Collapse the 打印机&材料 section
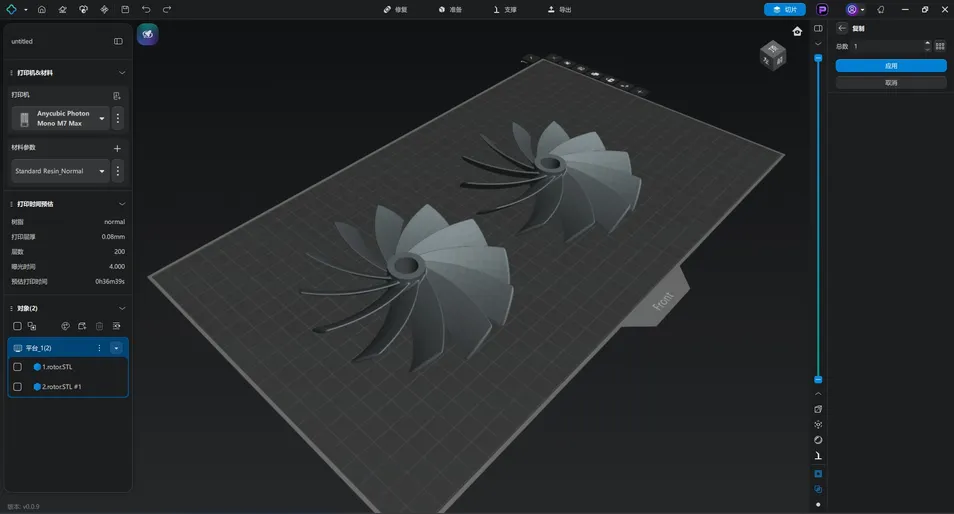This screenshot has height=514, width=954. pyautogui.click(x=122, y=72)
